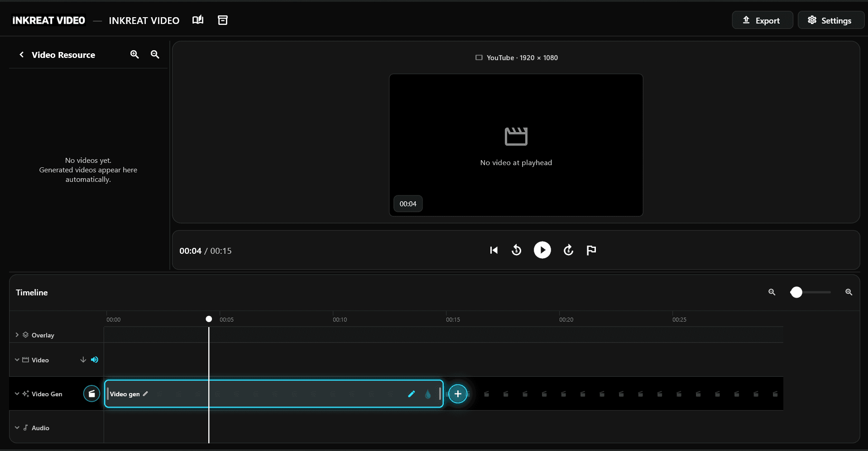Screen dimensions: 868x451
Task: Zoom in the timeline
Action: click(x=849, y=292)
